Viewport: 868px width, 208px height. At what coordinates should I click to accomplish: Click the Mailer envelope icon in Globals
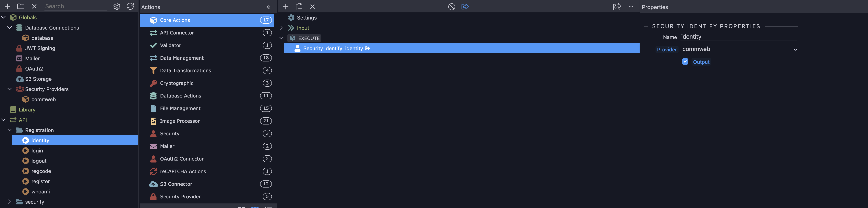[x=19, y=58]
